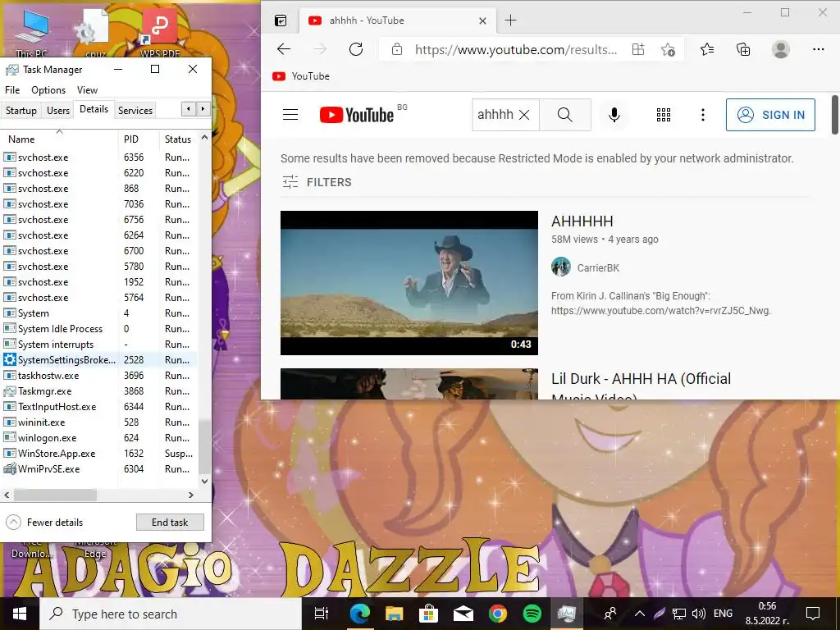Open File Explorer from the taskbar

395,614
